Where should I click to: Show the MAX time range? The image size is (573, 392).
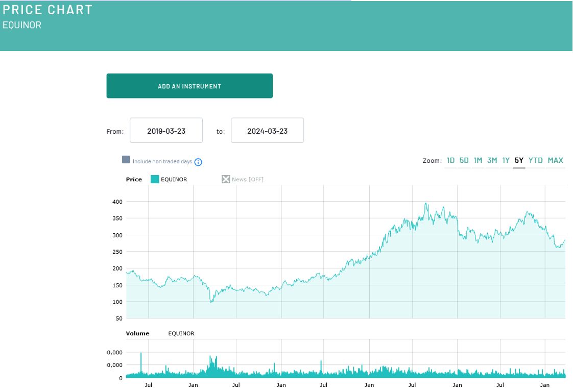point(556,160)
